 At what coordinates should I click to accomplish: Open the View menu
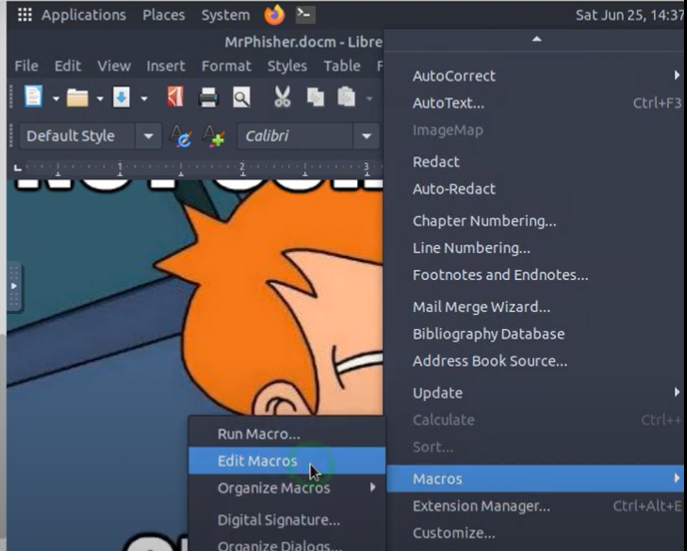coord(114,66)
